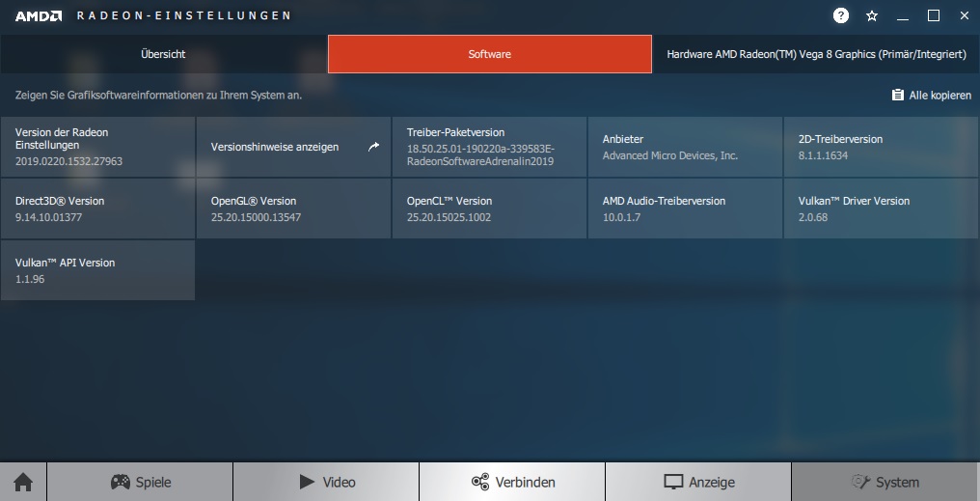Screen dimensions: 980x501
Task: Open the System section
Action: coord(885,483)
